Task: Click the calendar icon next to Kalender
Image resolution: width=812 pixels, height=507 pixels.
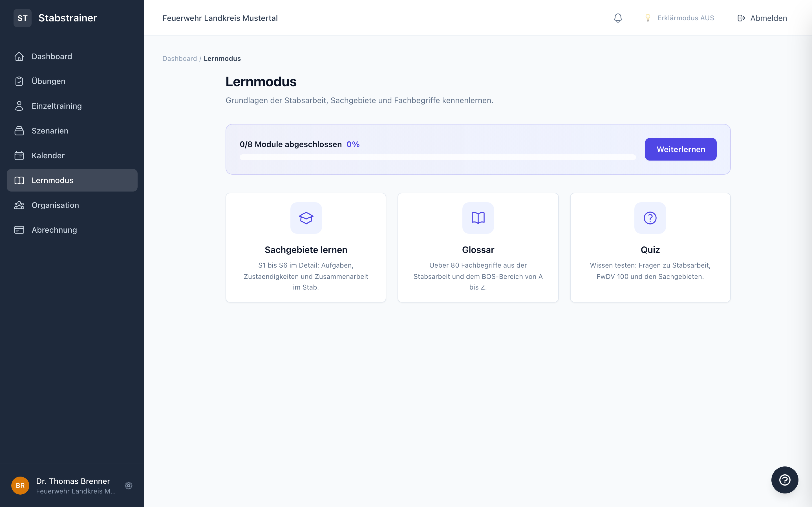Action: [x=19, y=155]
